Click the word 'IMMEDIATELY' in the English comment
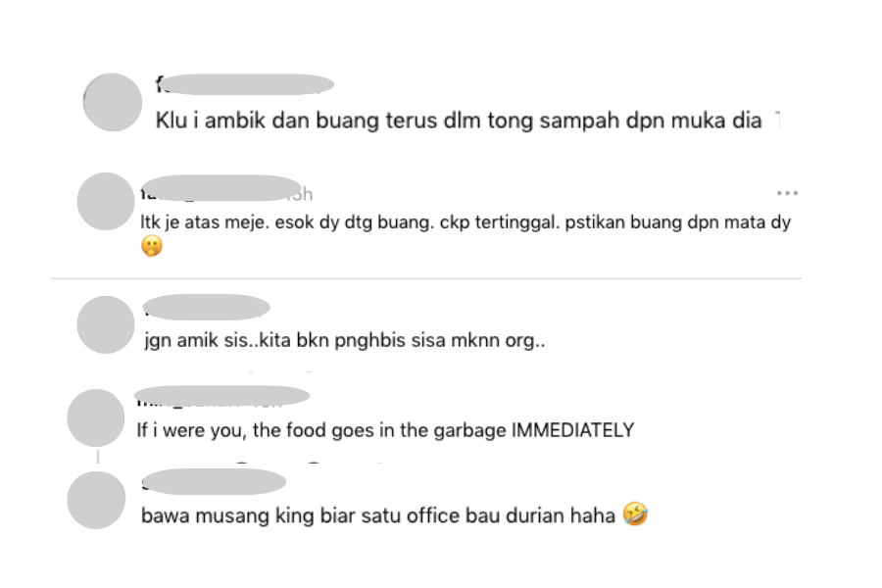 click(573, 430)
